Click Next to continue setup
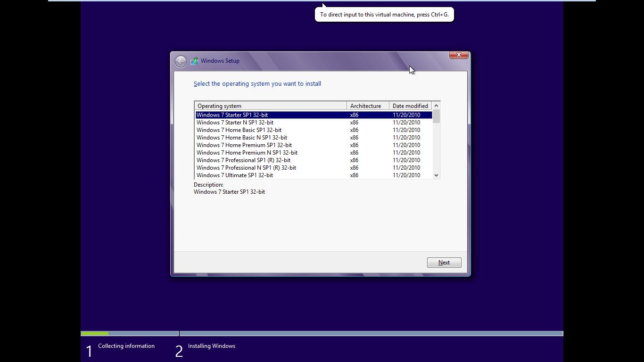Viewport: 644px width, 362px height. pyautogui.click(x=444, y=263)
